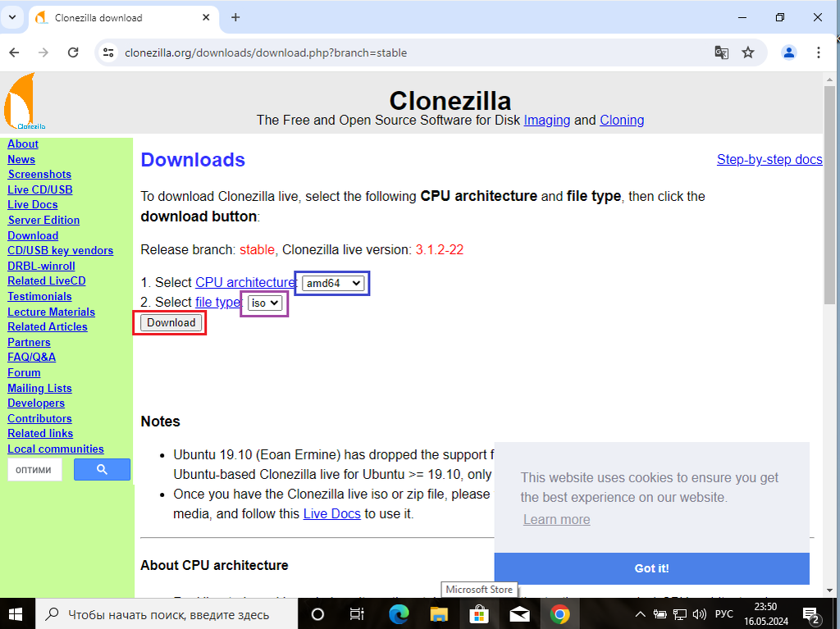Click the Chrome icon on the taskbar

coord(559,614)
